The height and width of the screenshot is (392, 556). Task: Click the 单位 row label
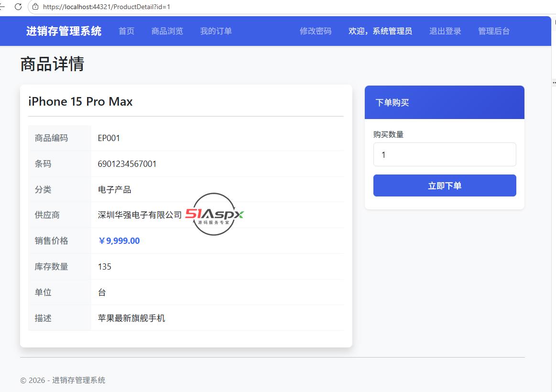coord(43,293)
